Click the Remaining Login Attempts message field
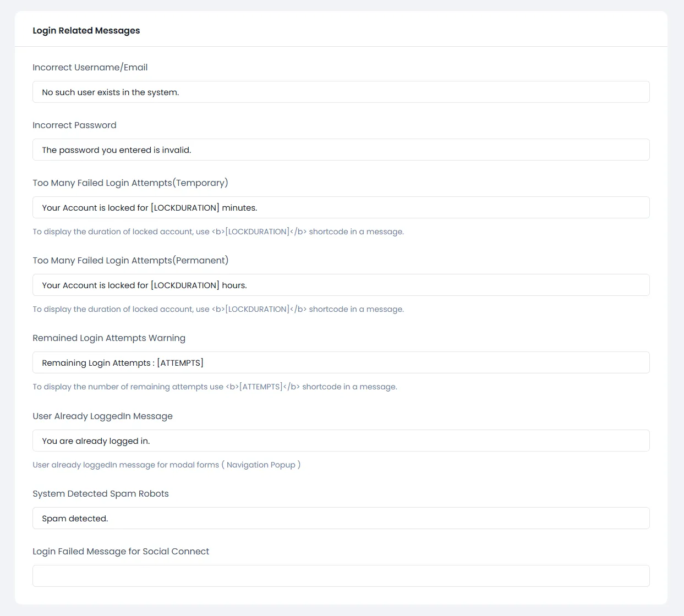 (x=341, y=362)
